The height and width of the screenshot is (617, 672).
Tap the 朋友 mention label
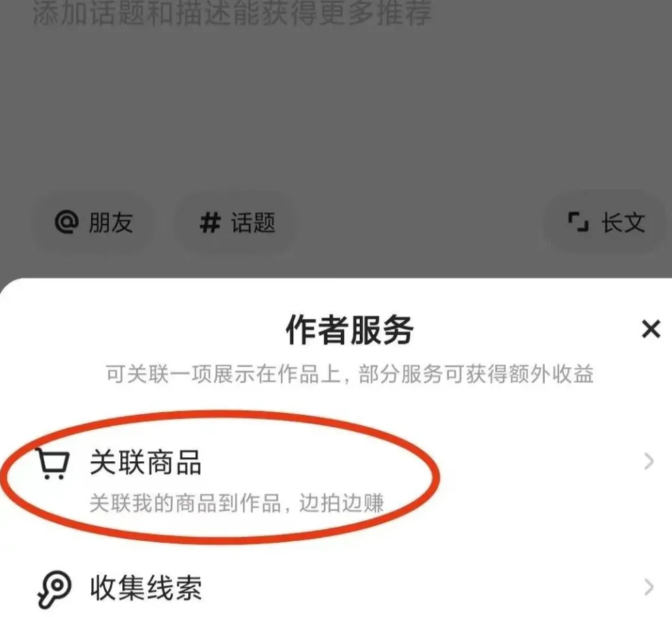(x=111, y=223)
